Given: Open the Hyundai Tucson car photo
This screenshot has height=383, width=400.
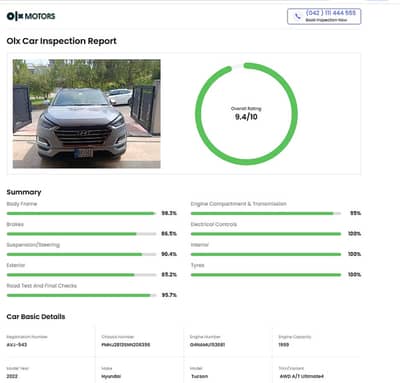Looking at the screenshot, I should pyautogui.click(x=87, y=114).
